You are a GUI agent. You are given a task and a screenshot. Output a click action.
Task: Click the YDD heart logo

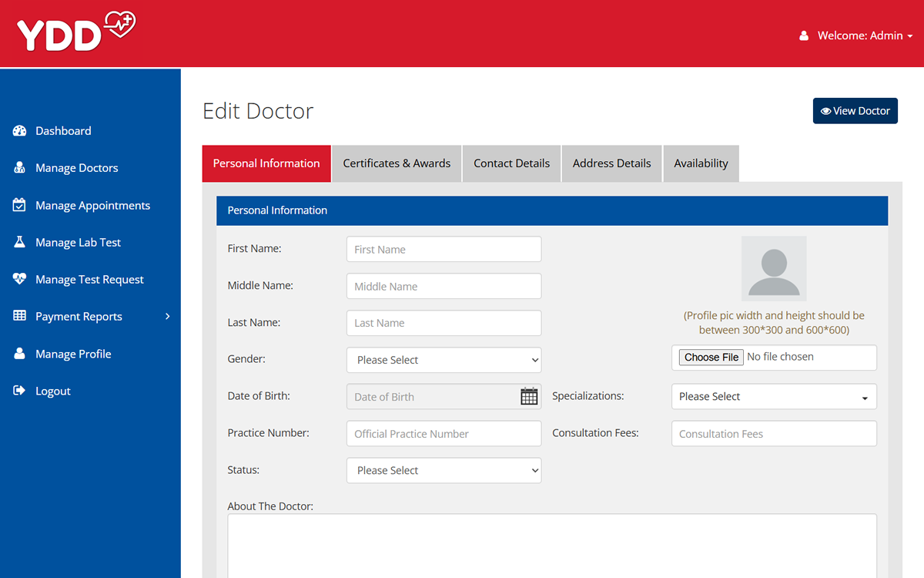tap(76, 32)
